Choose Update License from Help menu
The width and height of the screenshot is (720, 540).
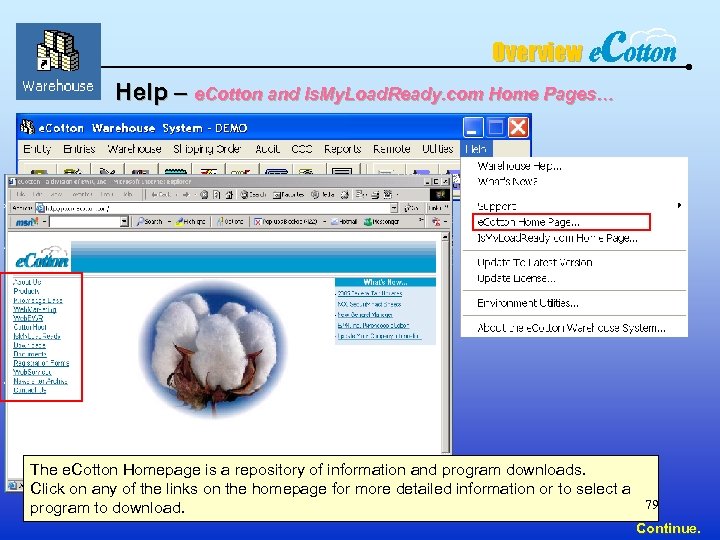coord(516,278)
